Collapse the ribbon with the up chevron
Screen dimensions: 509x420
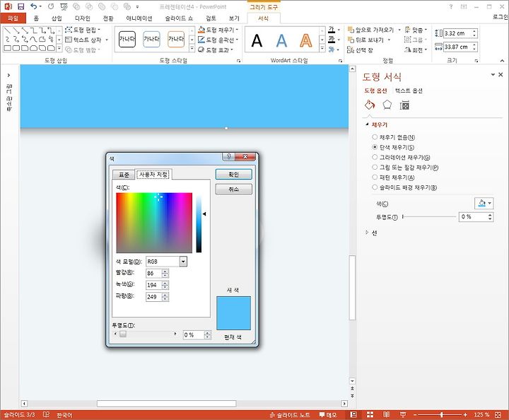tap(502, 61)
